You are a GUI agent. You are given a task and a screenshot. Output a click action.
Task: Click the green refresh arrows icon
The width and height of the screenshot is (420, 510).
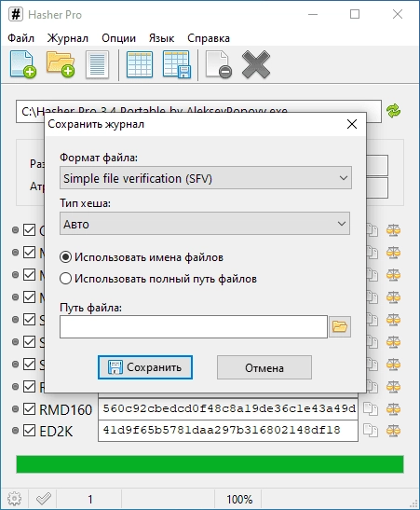click(x=393, y=111)
